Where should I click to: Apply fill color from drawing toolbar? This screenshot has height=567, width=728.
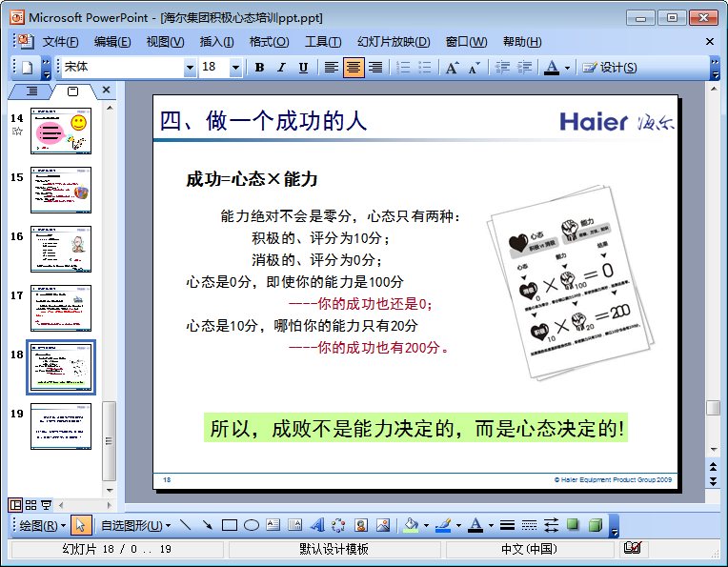coord(411,525)
